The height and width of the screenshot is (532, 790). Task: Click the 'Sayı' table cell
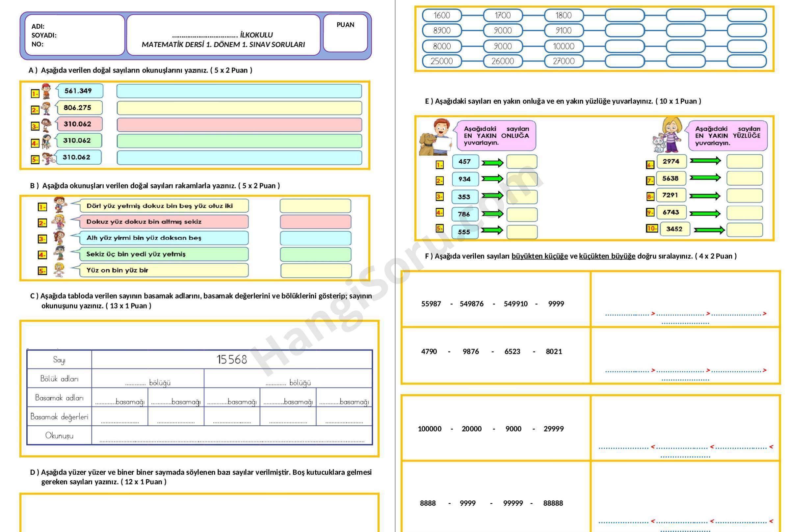59,359
